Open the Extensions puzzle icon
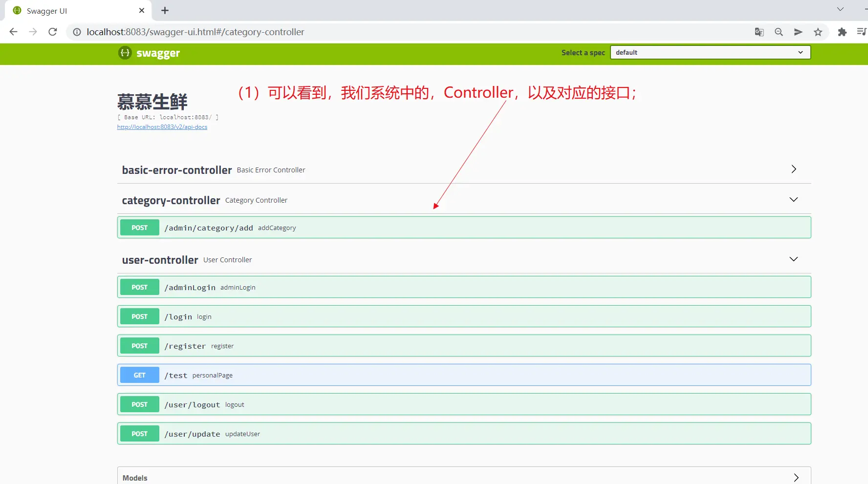The image size is (868, 484). coord(842,32)
